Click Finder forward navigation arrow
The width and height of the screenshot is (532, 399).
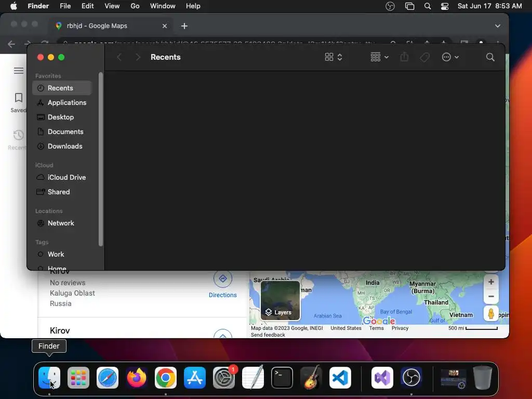(x=138, y=57)
